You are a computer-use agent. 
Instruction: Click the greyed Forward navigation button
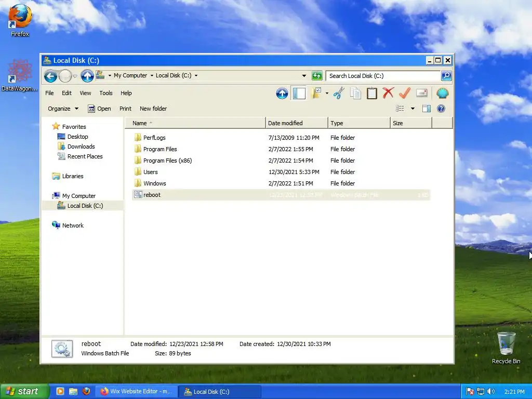pos(65,76)
